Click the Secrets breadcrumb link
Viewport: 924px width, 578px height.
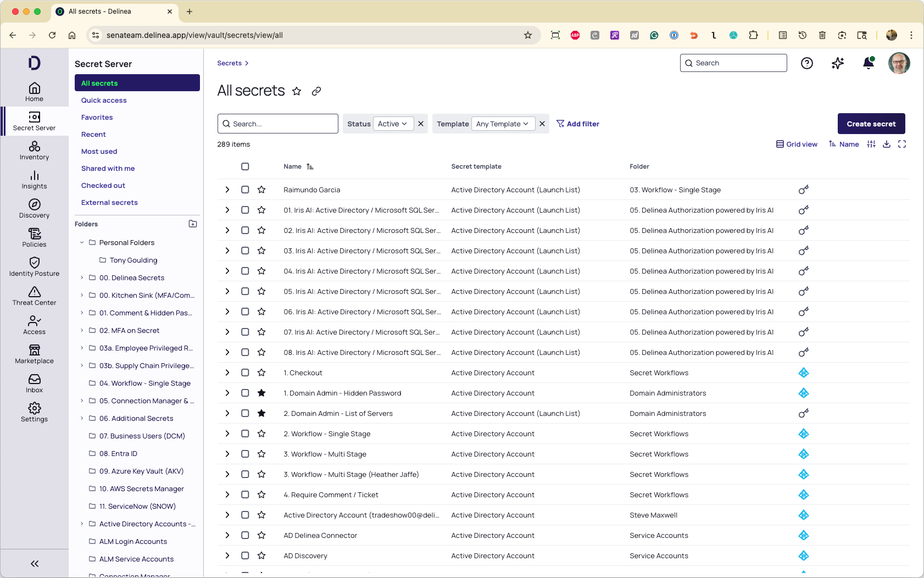tap(230, 63)
